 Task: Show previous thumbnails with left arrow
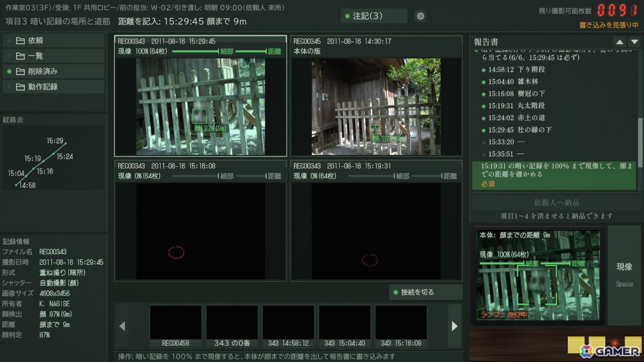pyautogui.click(x=122, y=326)
